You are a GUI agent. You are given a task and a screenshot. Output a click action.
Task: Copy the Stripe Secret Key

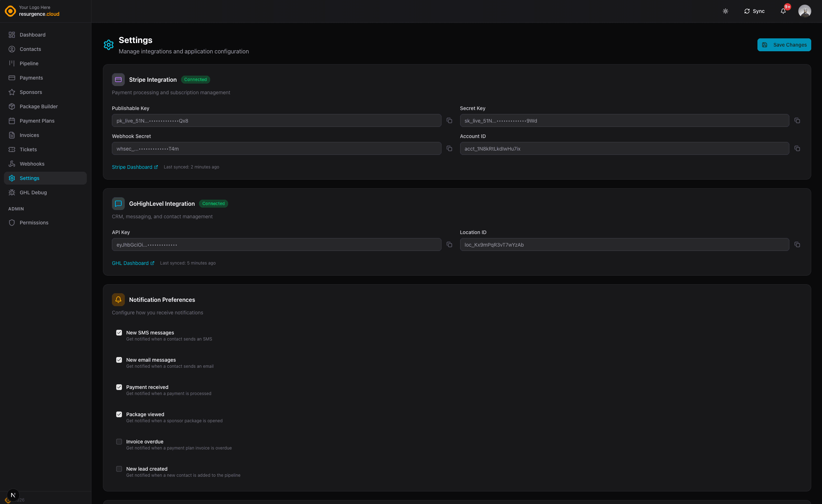[798, 121]
